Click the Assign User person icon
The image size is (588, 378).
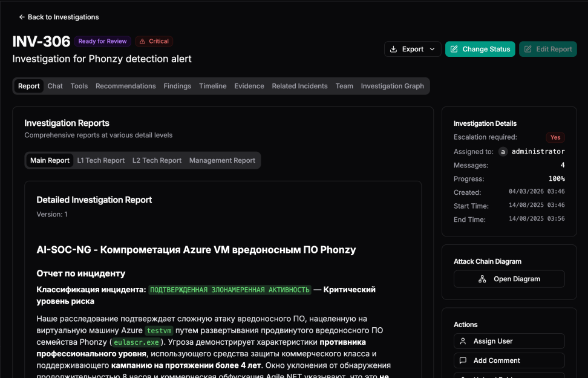463,341
